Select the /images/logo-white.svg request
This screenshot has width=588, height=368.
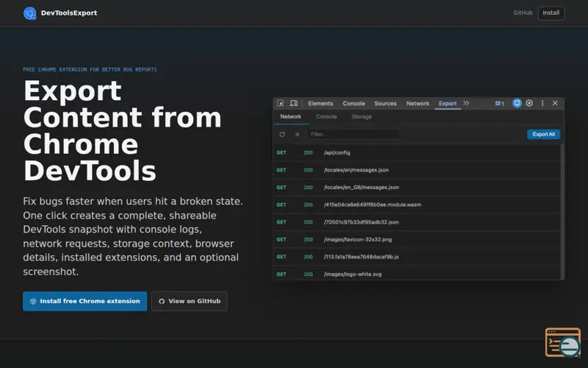point(417,273)
